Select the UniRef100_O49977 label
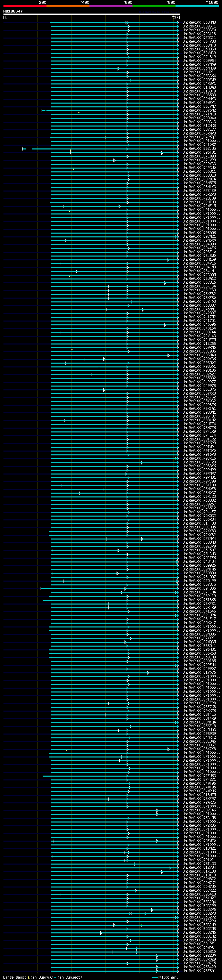This screenshot has height=980, width=222. [199, 382]
